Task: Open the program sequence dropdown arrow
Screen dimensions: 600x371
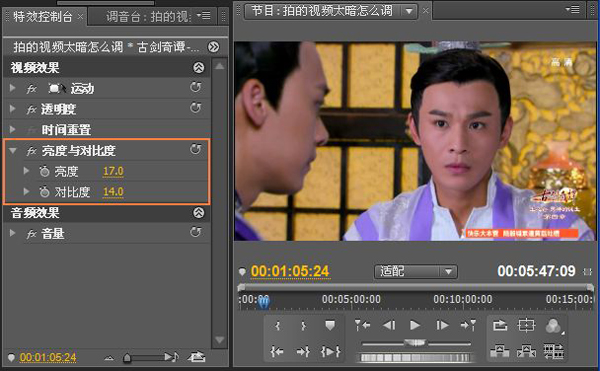Action: point(409,11)
